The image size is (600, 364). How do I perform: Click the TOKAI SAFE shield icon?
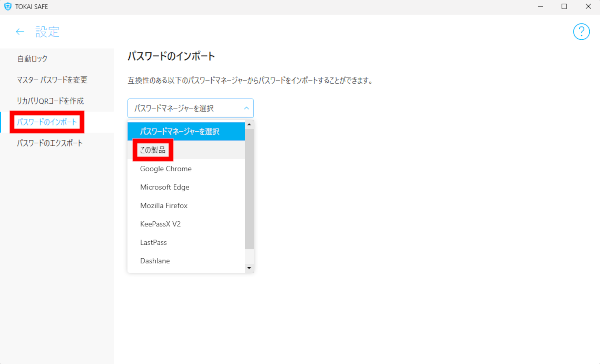[7, 7]
